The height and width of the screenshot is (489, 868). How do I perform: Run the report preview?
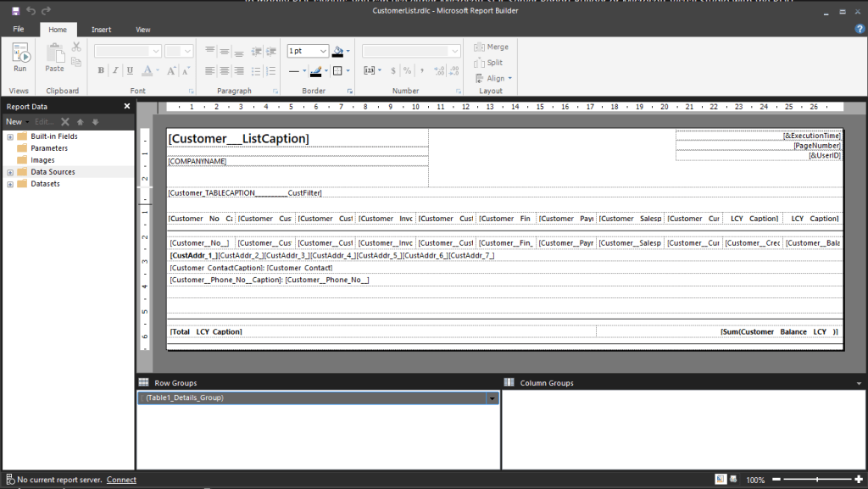pos(19,57)
